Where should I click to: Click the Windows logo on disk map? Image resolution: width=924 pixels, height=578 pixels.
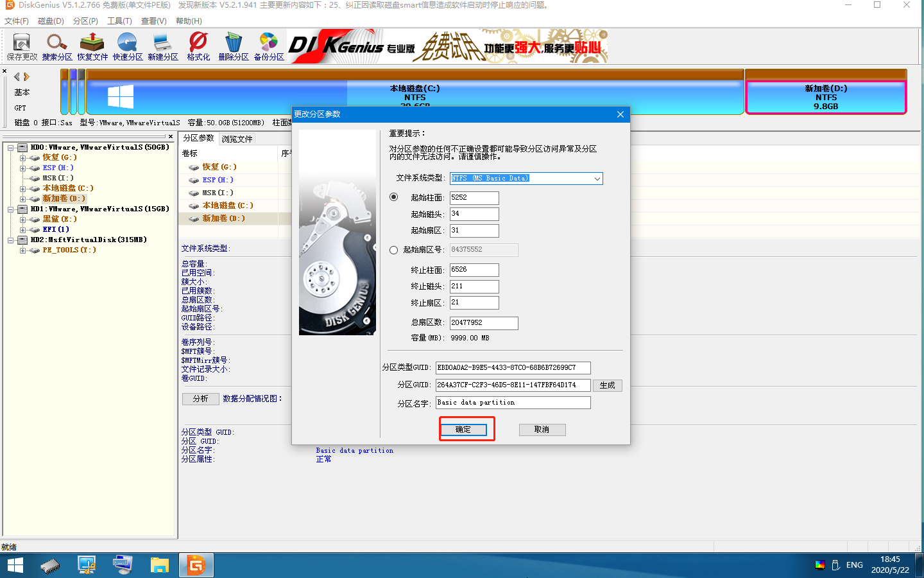pos(121,97)
